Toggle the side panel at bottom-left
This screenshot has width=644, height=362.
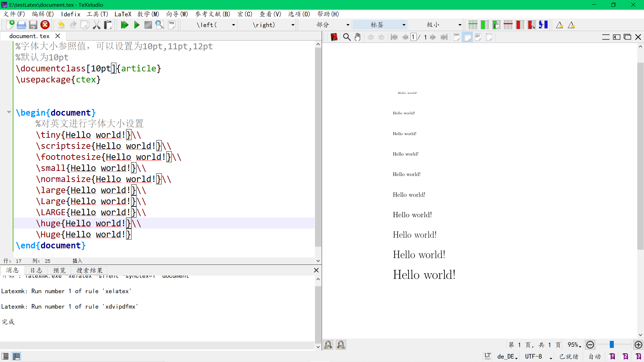pyautogui.click(x=5, y=356)
